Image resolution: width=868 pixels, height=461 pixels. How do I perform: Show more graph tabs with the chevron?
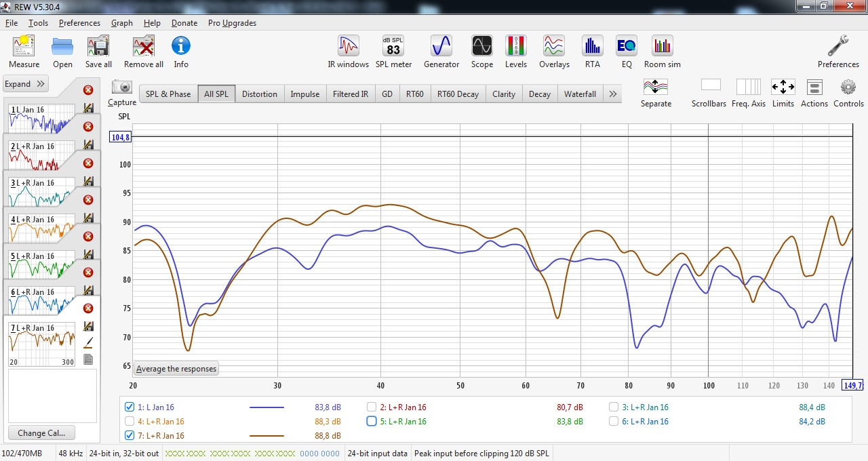point(613,94)
